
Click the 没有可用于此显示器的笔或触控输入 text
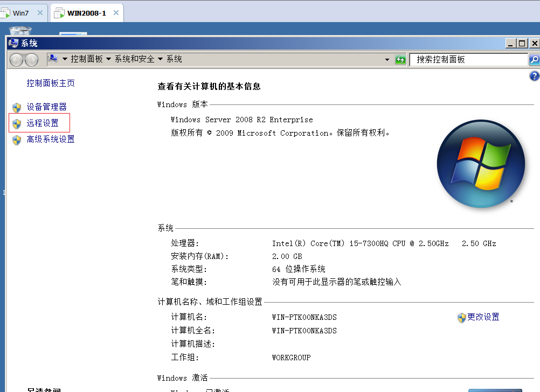[x=337, y=282]
